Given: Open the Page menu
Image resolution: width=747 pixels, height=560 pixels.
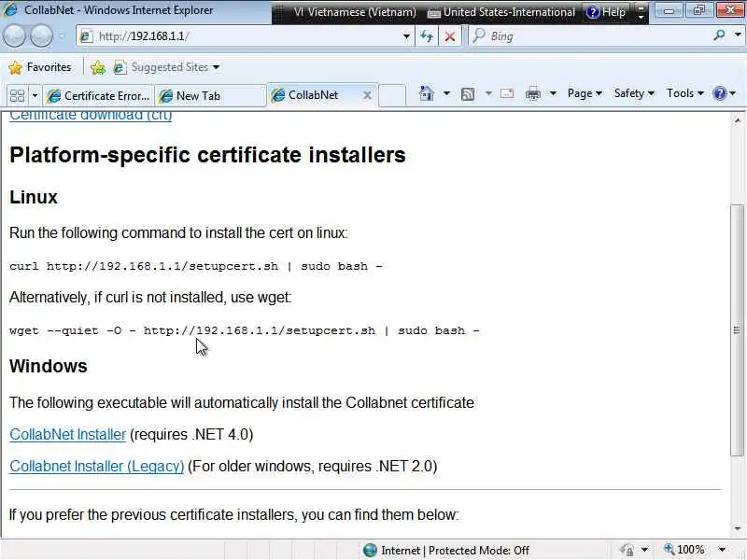Looking at the screenshot, I should 585,93.
